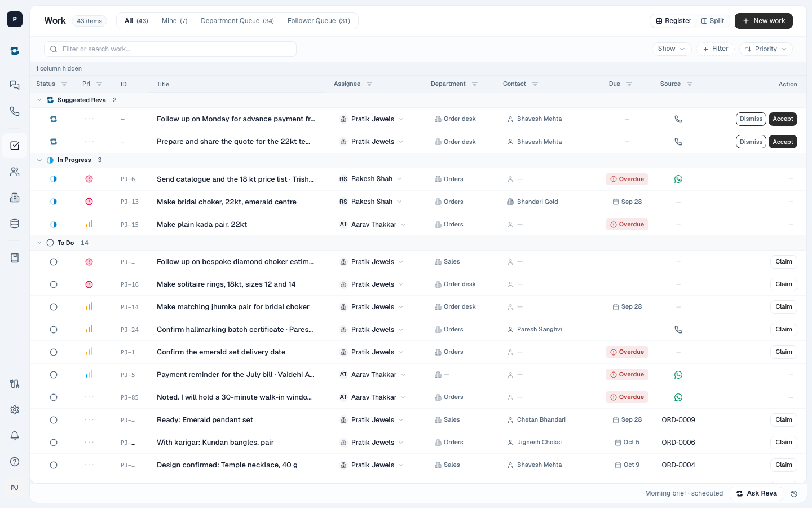Switch to the Department Queue tab

(237, 21)
